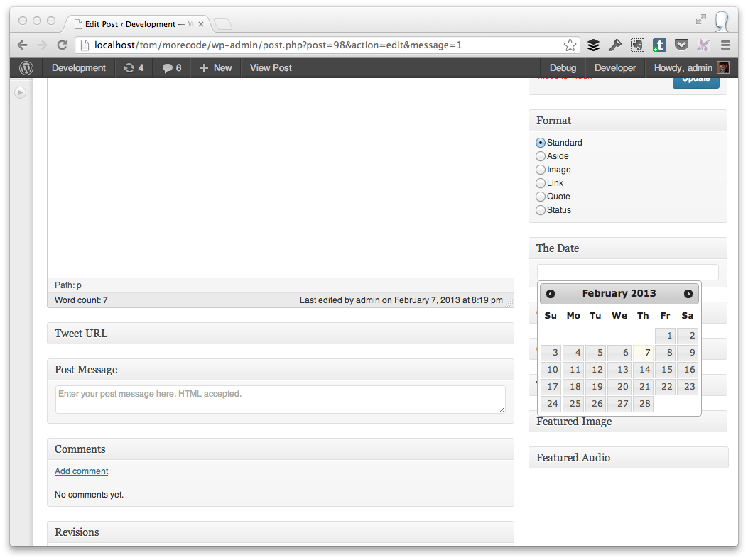Follow the Add comment link

point(81,471)
